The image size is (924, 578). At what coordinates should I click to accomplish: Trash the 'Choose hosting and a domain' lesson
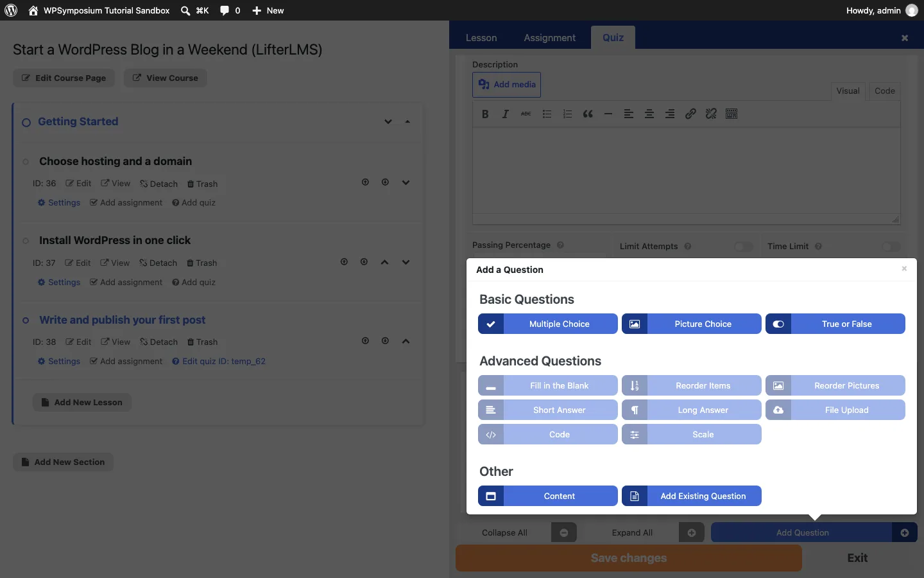(x=202, y=184)
